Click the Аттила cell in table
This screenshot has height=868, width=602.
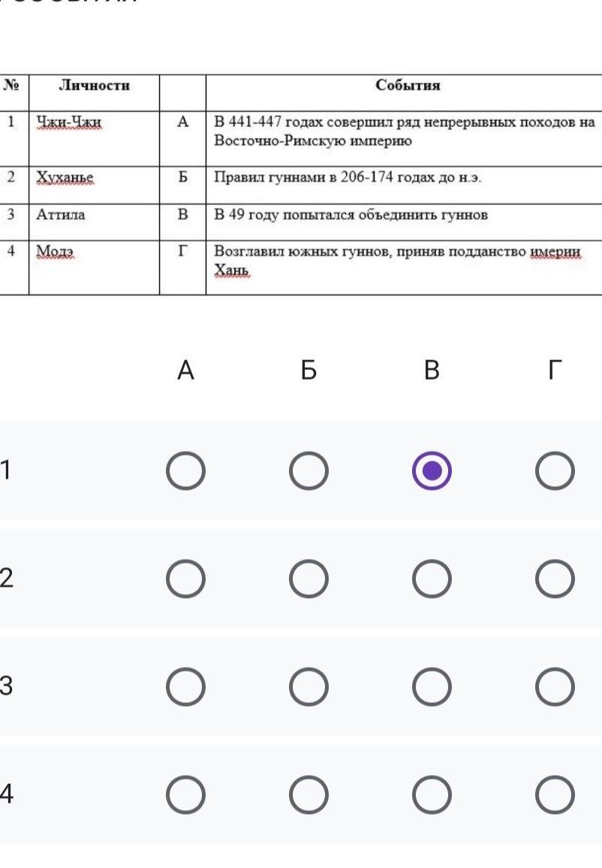pos(62,215)
